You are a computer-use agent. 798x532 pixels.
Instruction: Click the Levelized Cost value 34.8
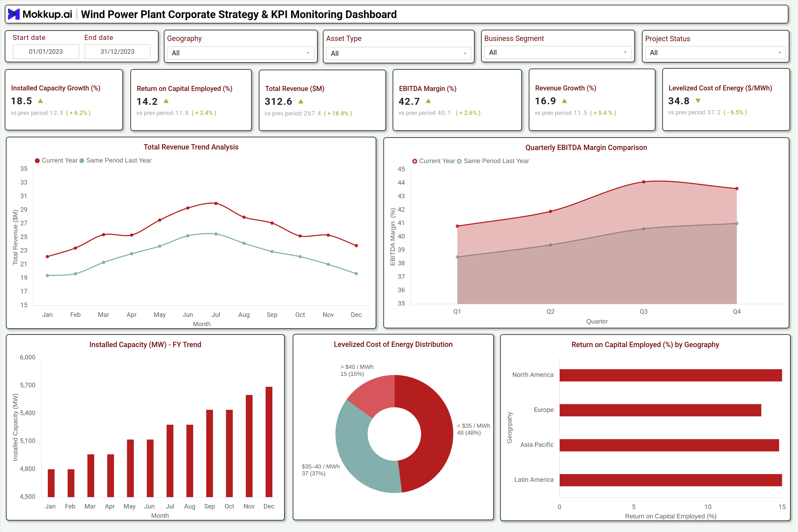(x=679, y=101)
